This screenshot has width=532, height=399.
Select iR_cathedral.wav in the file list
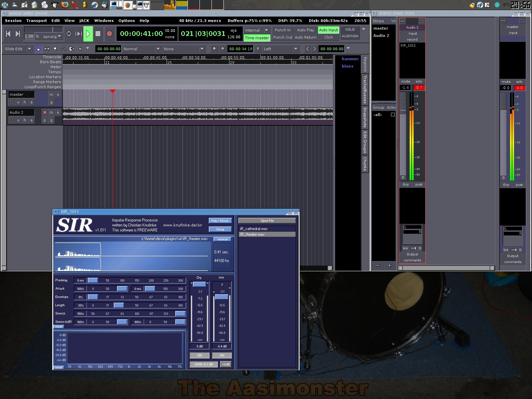coord(267,229)
